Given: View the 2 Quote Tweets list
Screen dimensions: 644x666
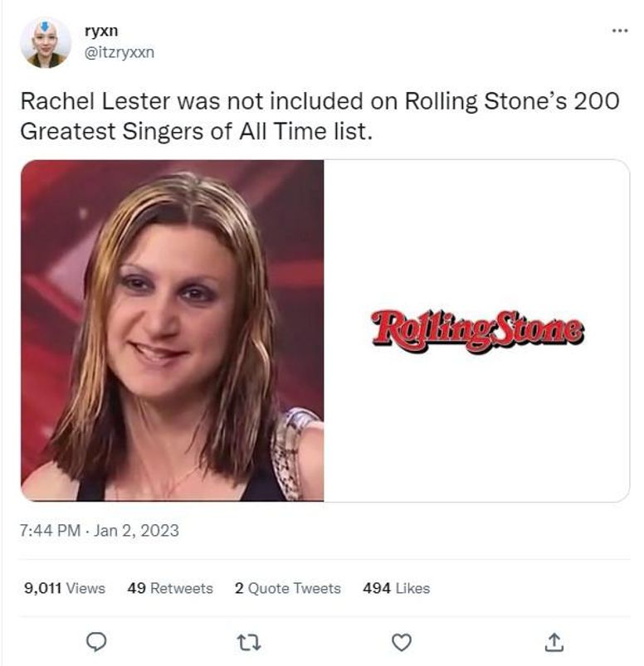Looking at the screenshot, I should (288, 588).
